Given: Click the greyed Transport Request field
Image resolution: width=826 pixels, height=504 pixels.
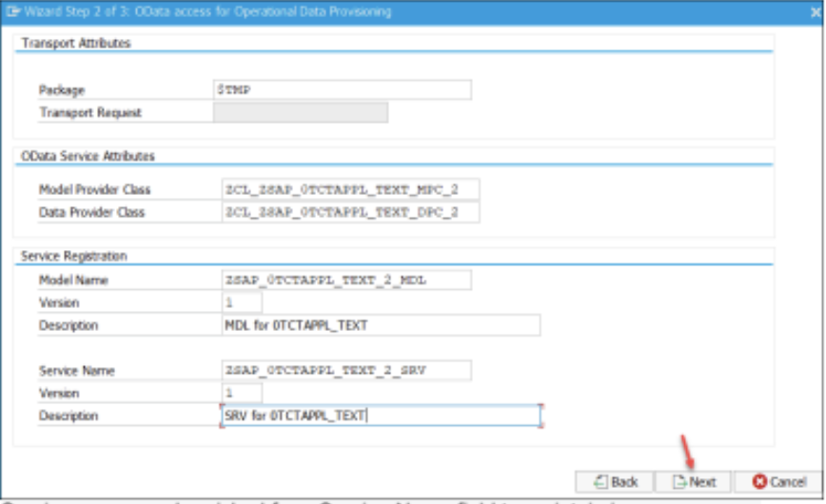Looking at the screenshot, I should point(301,112).
